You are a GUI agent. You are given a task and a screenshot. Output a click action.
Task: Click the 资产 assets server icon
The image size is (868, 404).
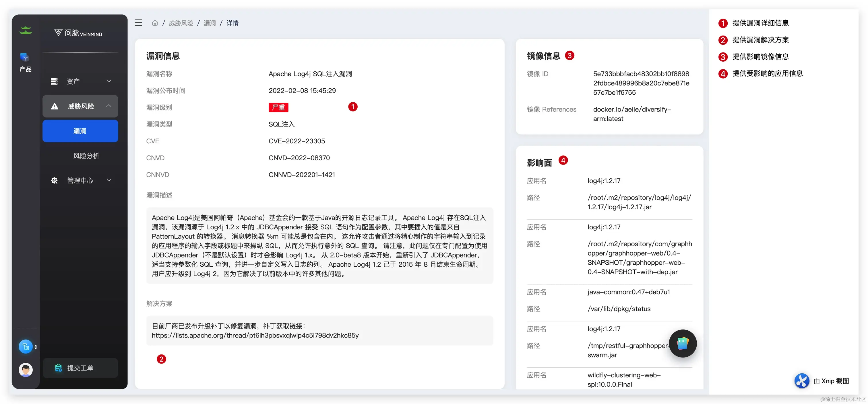click(x=54, y=81)
